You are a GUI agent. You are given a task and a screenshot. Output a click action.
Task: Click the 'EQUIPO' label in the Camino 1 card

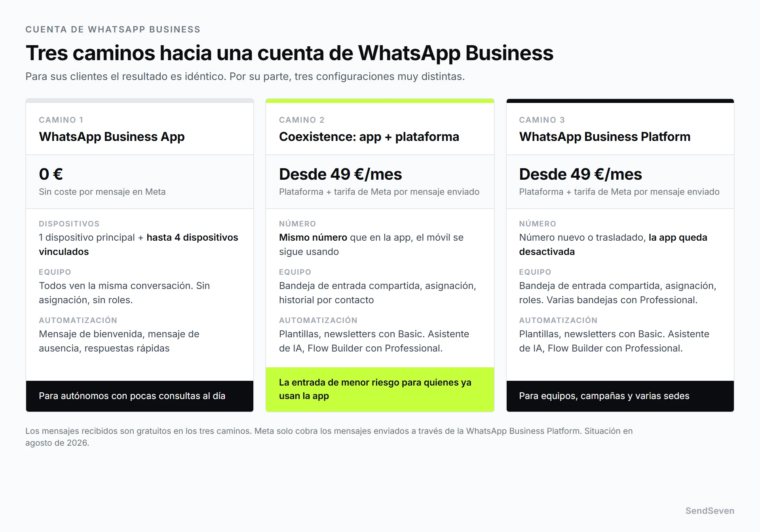click(x=55, y=272)
